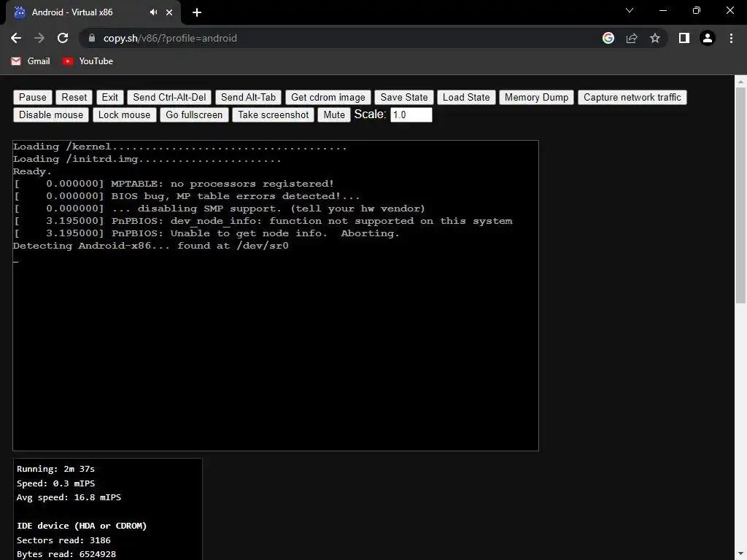Click Capture network traffic
Image resolution: width=747 pixels, height=560 pixels.
tap(632, 97)
